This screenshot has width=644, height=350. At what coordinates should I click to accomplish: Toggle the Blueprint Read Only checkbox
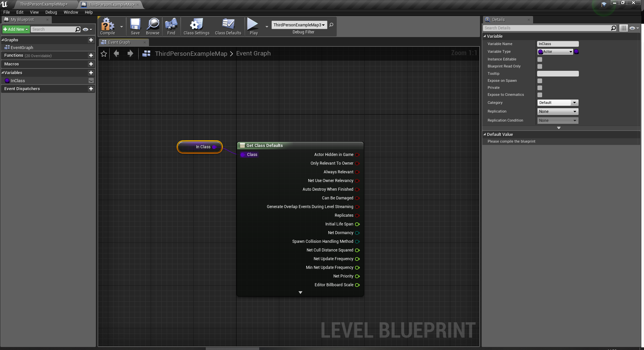[x=540, y=66]
